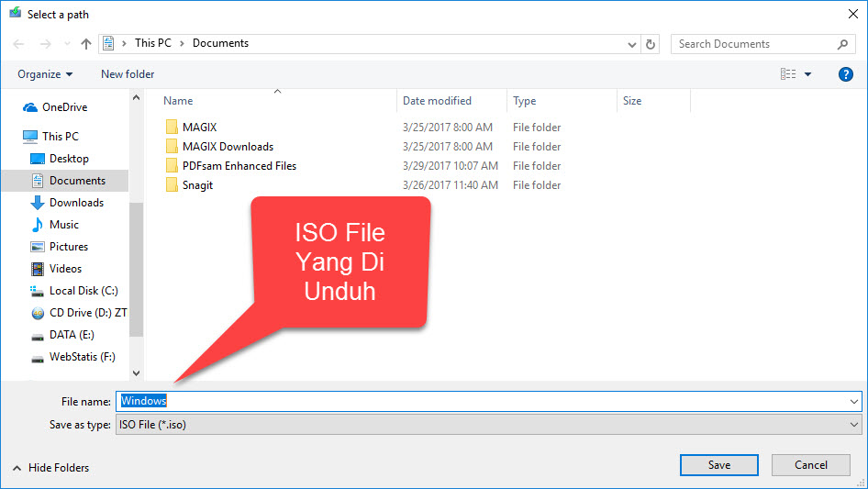Sort files by Date modified column
Image resolution: width=868 pixels, height=489 pixels.
click(437, 101)
